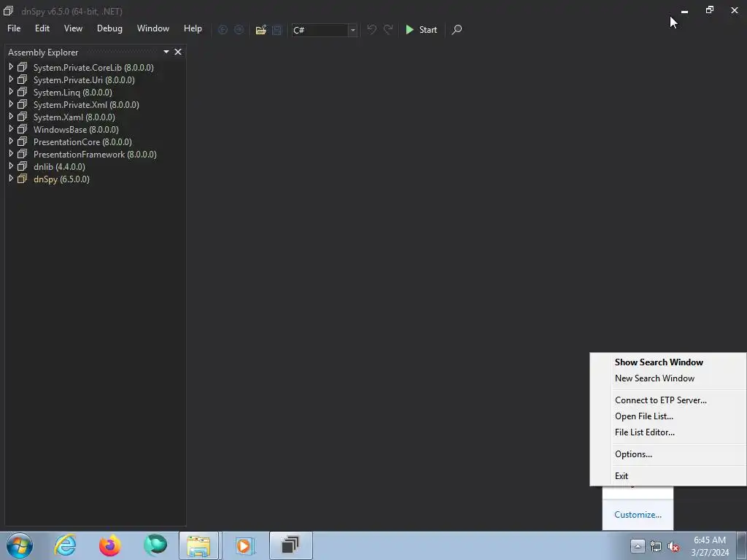This screenshot has height=560, width=747.
Task: Open the File Explorer taskbar icon
Action: 198,545
